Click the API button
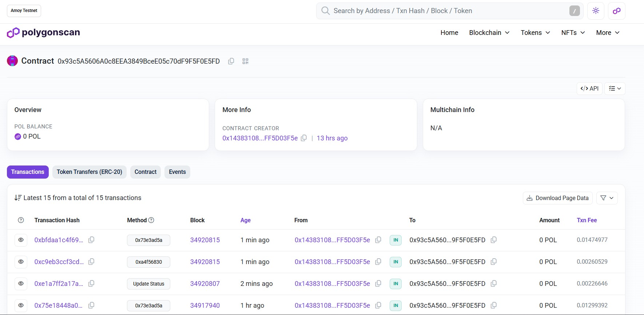Screen dimensions: 644x315 [589, 88]
